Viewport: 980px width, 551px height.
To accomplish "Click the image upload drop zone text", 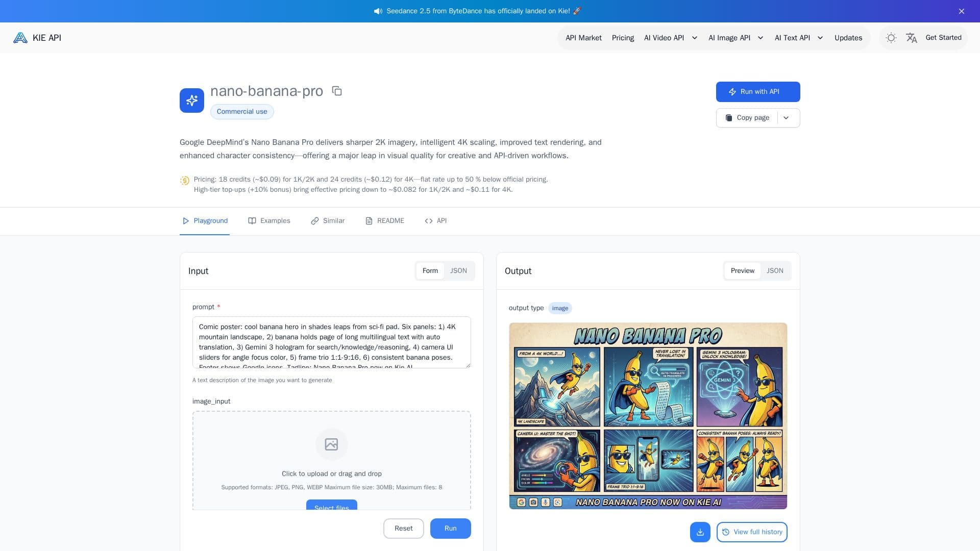I will [x=332, y=474].
